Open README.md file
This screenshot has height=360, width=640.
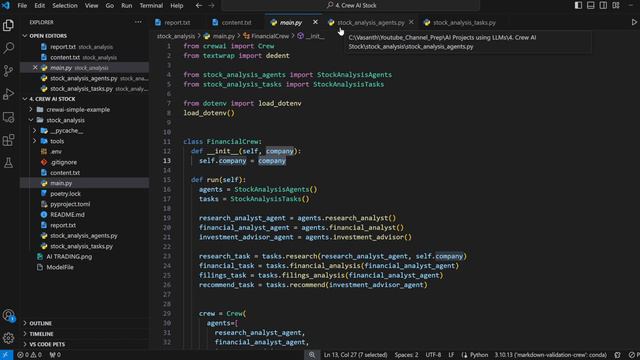(67, 215)
